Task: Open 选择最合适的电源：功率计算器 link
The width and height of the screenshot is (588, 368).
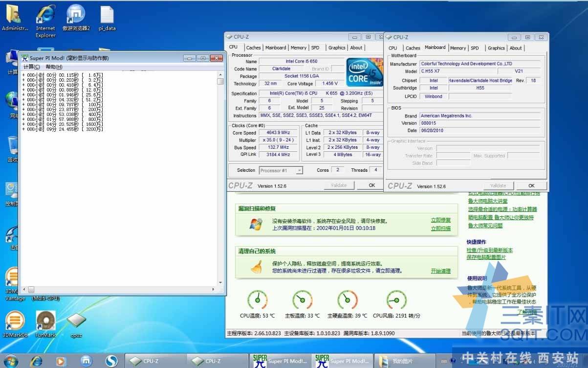Action: (x=502, y=209)
